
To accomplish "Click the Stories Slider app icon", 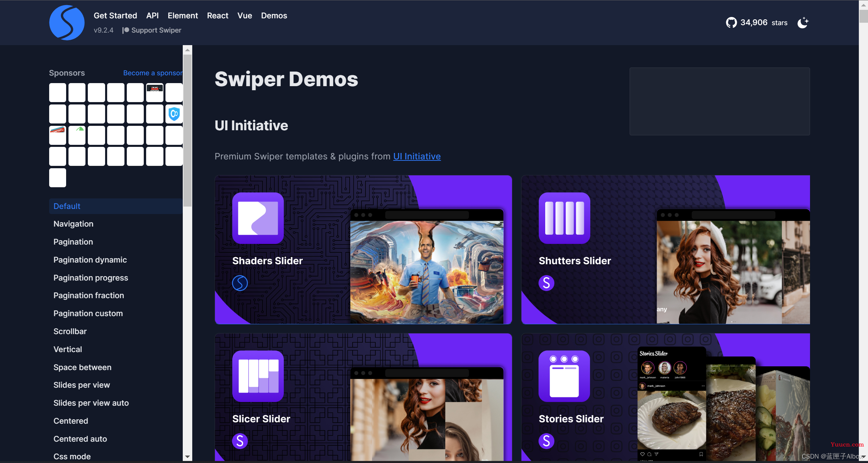I will point(565,376).
